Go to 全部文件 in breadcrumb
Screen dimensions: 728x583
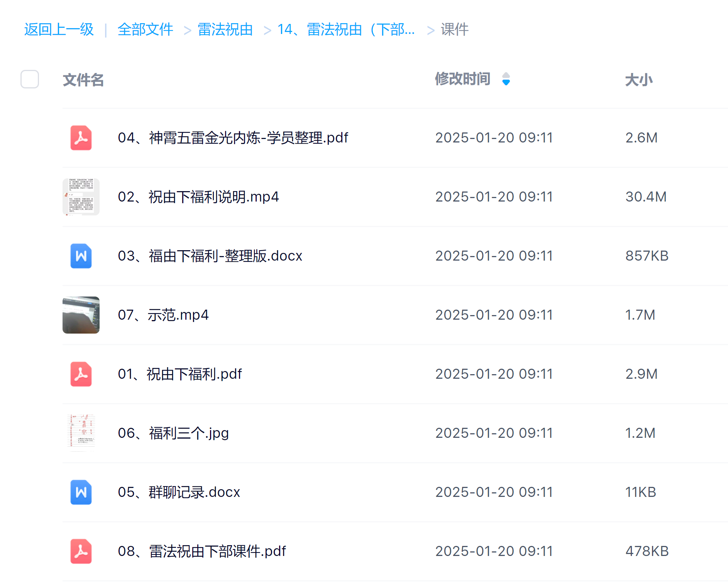click(x=145, y=30)
